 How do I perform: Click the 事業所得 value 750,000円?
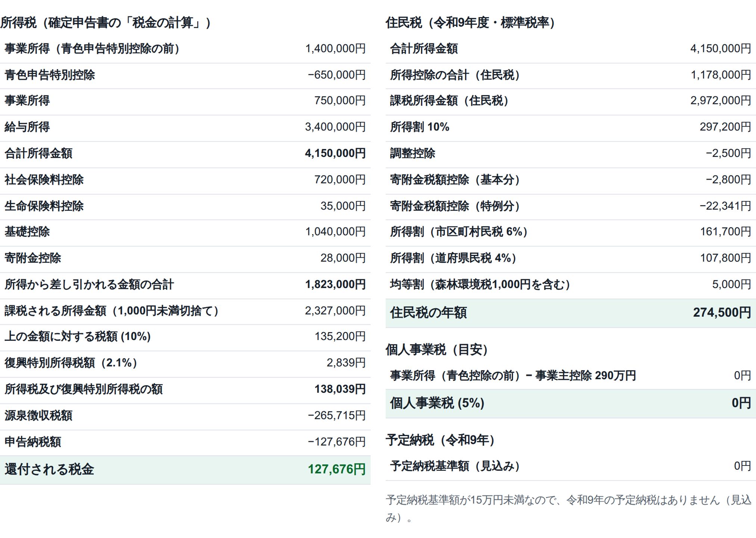(340, 101)
